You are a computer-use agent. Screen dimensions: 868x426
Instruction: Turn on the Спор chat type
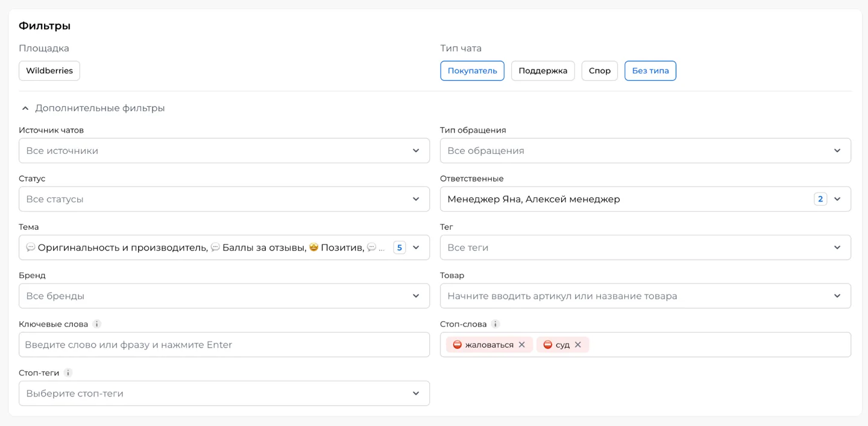coord(600,71)
